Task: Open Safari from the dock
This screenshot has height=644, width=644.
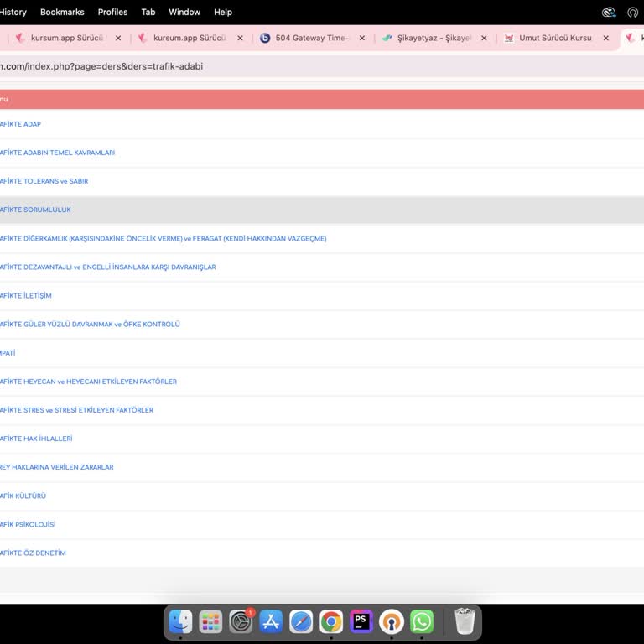Action: 301,621
